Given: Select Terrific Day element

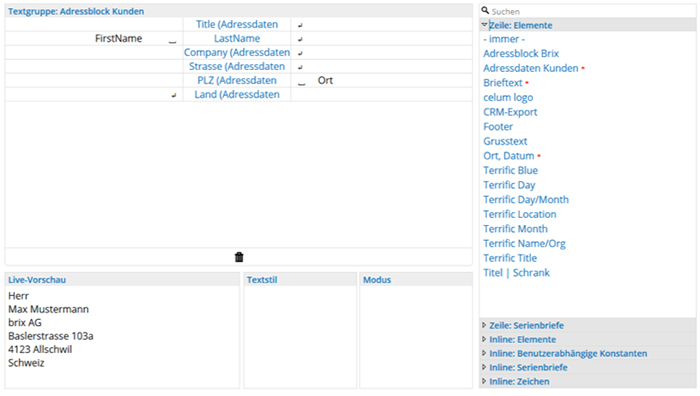Looking at the screenshot, I should point(509,185).
